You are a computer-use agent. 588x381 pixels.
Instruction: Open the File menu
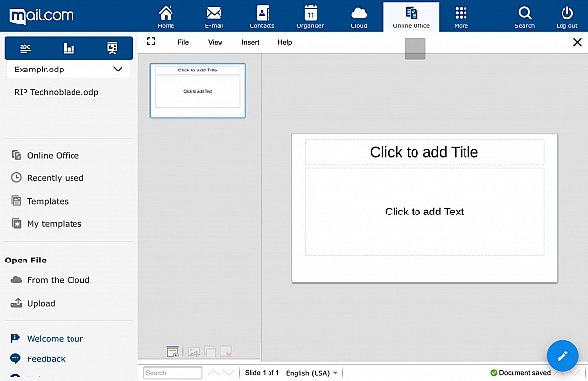[x=183, y=42]
